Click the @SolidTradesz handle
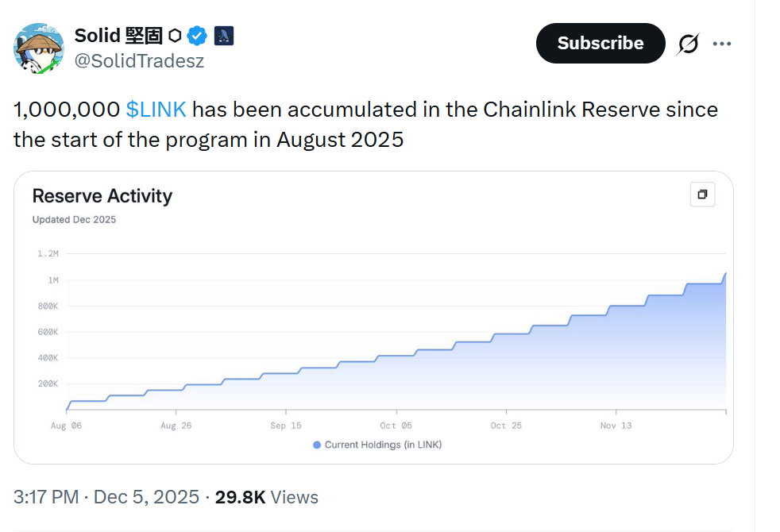 [140, 60]
